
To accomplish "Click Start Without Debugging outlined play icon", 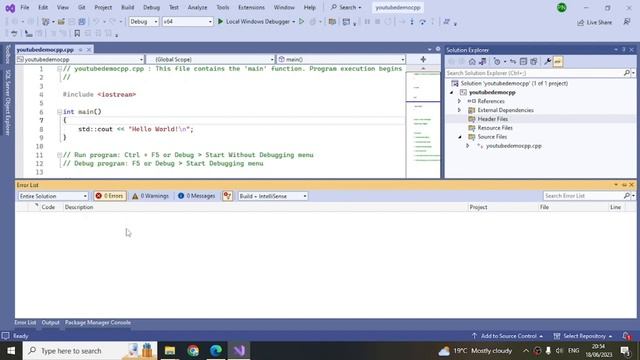I will coord(302,22).
